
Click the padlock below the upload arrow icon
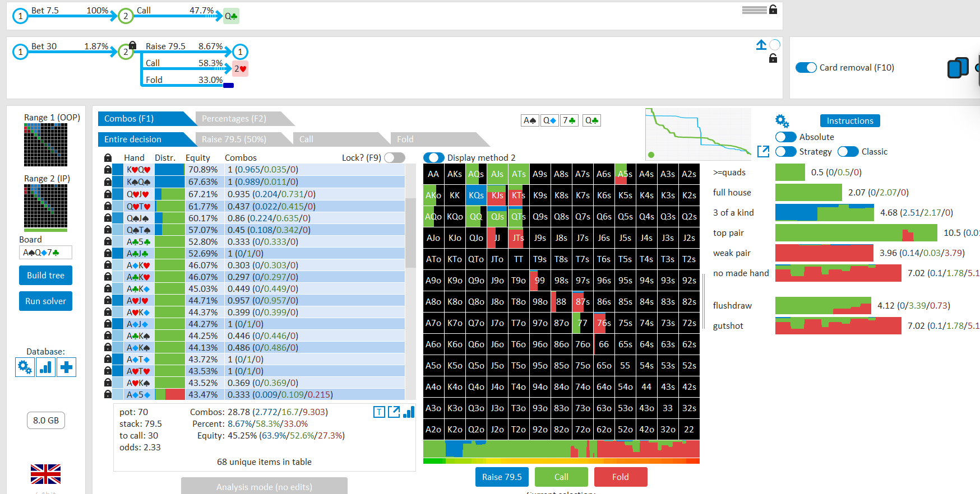coord(773,58)
